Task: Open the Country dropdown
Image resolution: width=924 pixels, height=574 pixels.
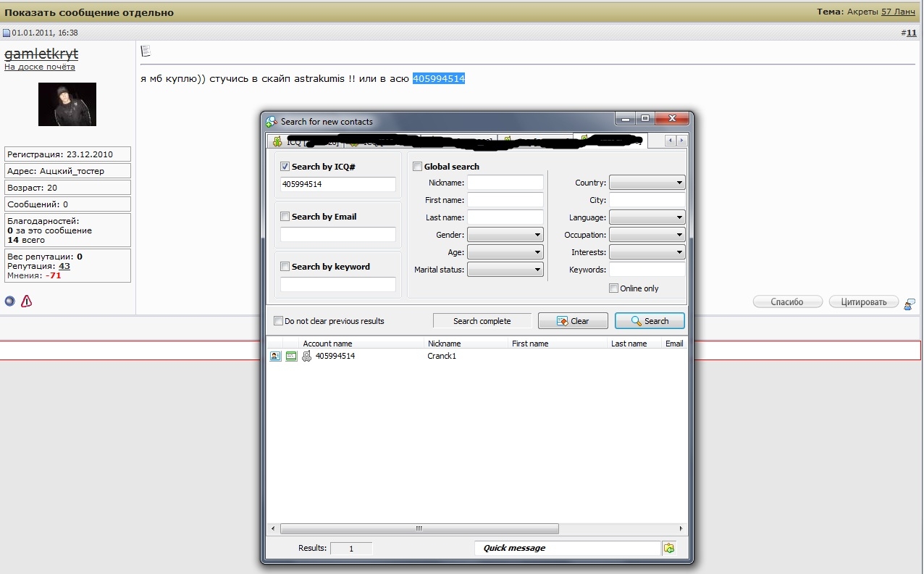Action: 647,183
